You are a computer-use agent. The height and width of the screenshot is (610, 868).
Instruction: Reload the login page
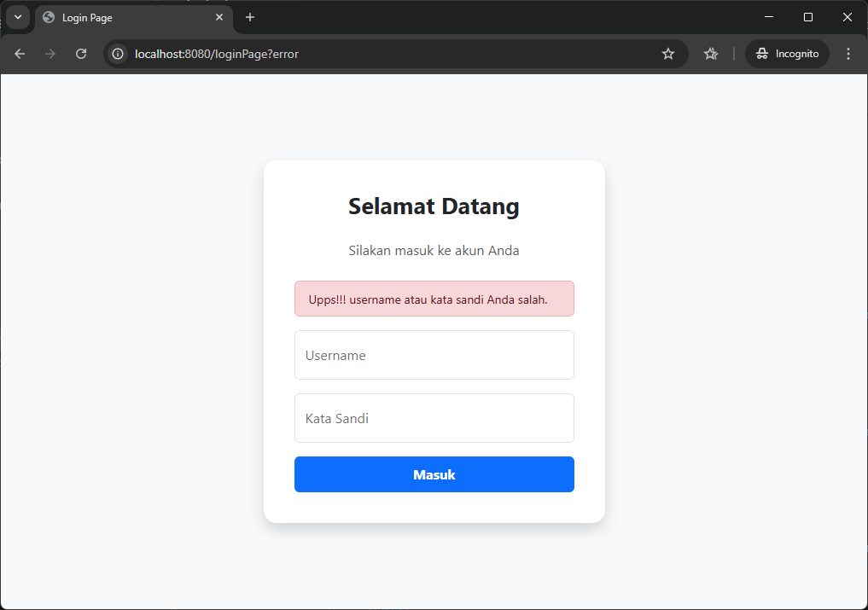pos(81,54)
